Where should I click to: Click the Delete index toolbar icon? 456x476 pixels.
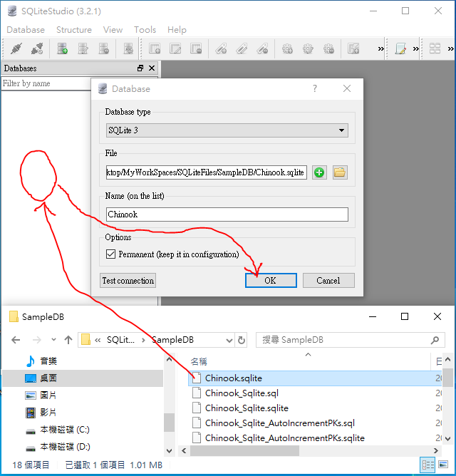pos(262,48)
